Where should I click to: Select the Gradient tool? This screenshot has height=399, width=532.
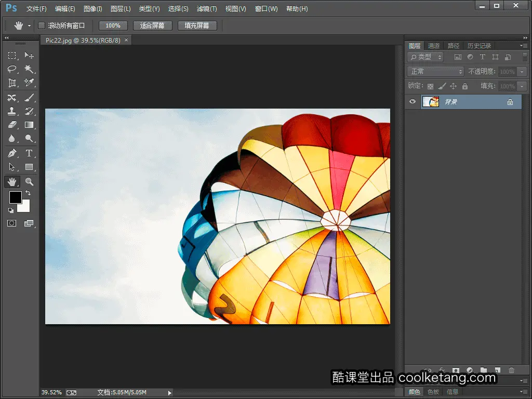pos(29,125)
